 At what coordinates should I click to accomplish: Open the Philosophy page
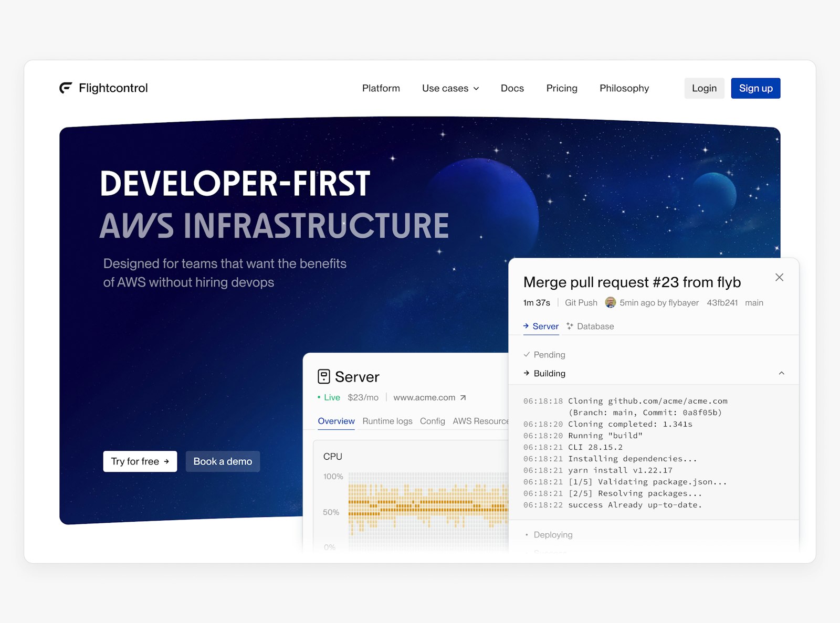coord(624,88)
